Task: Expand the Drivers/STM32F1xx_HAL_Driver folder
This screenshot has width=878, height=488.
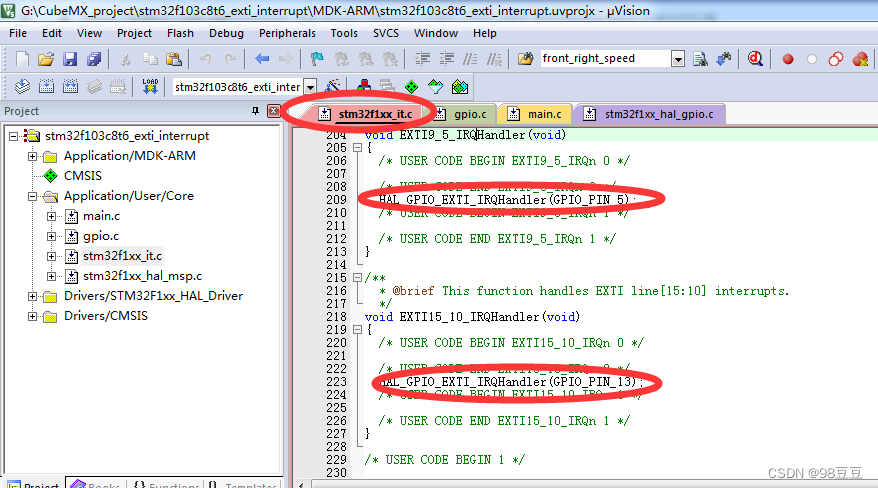Action: point(32,296)
